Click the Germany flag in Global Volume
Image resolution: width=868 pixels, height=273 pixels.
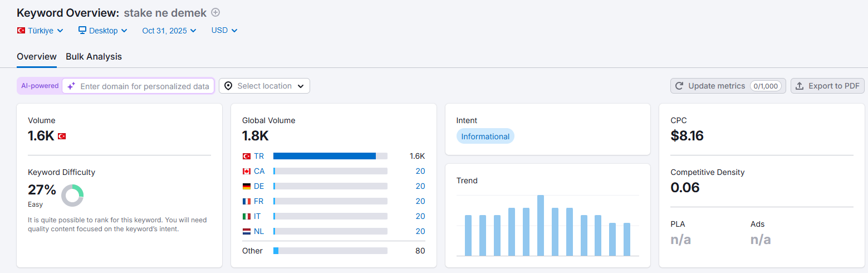247,186
